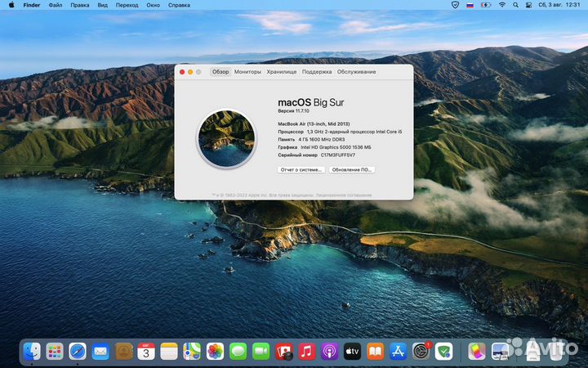Viewport: 588px width, 368px height.
Task: Open the Окно menu
Action: tap(153, 5)
